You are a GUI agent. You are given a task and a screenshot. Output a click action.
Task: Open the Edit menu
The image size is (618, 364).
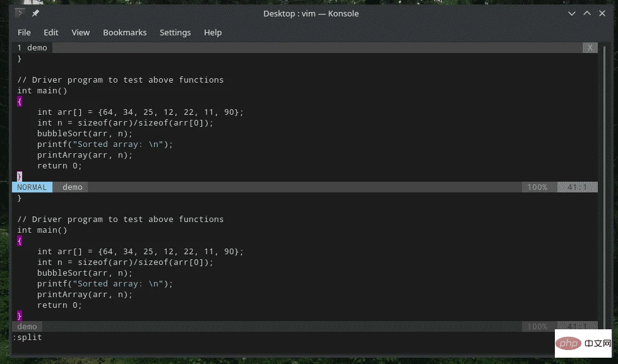point(51,32)
